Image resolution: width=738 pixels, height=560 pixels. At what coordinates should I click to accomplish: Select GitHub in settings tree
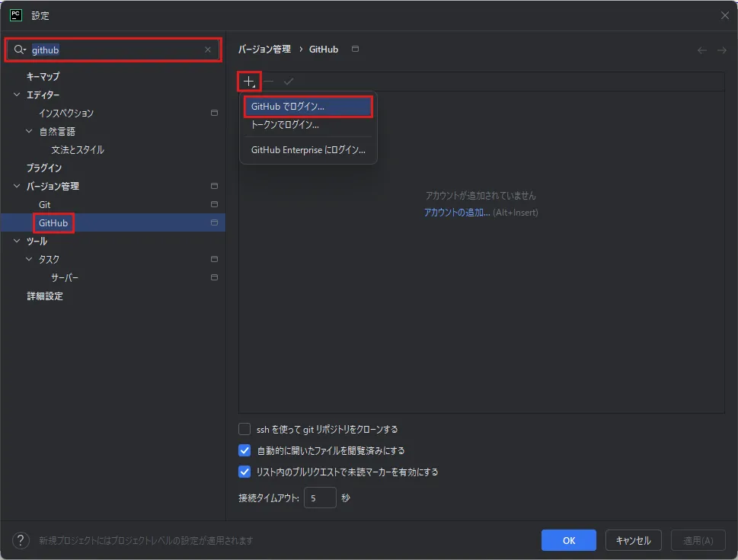(x=53, y=222)
